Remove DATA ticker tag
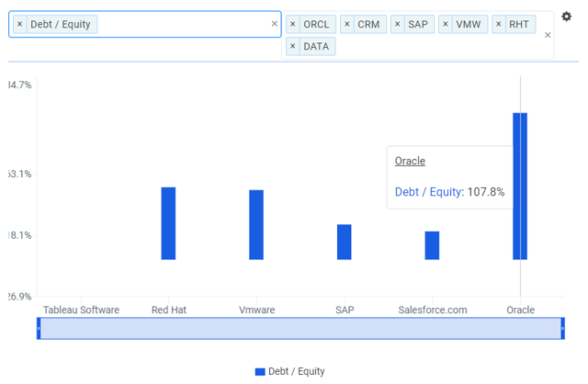The image size is (588, 384). pyautogui.click(x=293, y=47)
